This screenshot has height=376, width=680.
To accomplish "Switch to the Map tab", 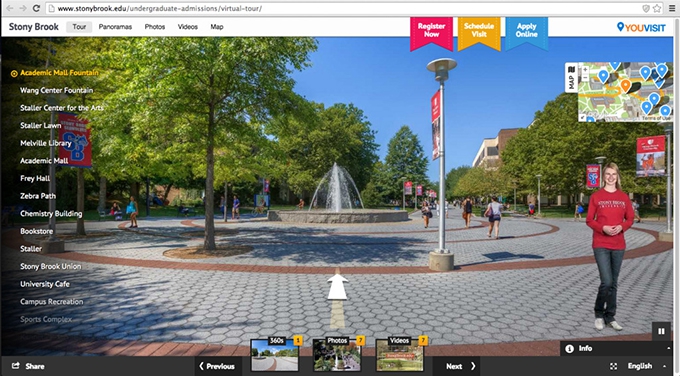I will click(x=217, y=27).
